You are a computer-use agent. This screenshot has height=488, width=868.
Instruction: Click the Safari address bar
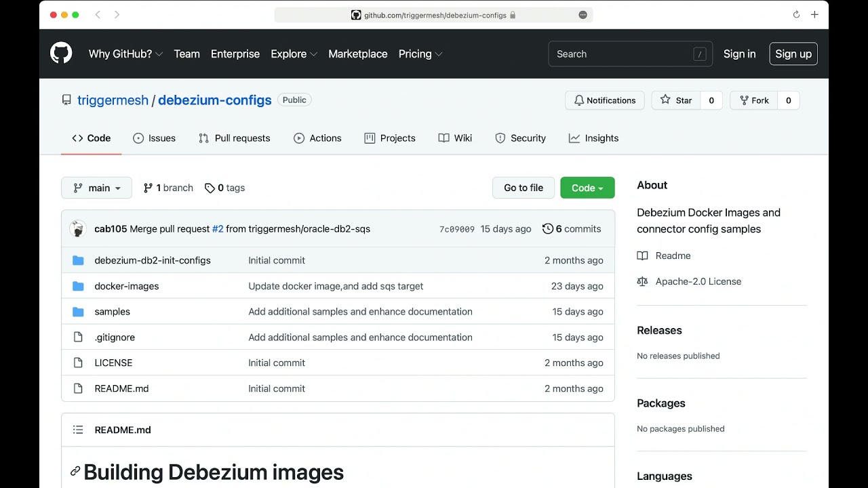[x=434, y=15]
